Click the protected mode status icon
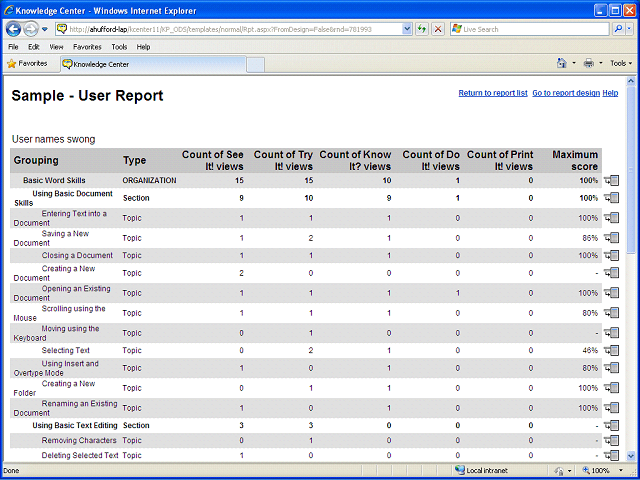 [560, 471]
